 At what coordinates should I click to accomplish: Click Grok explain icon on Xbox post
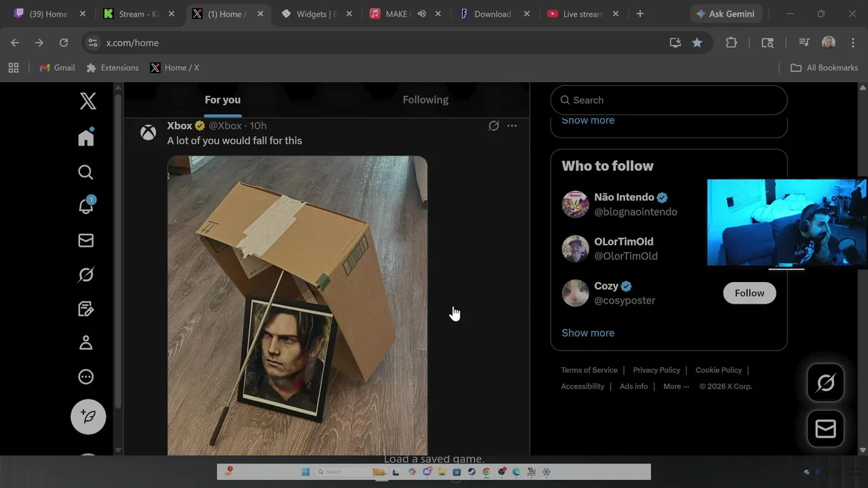[x=494, y=125]
